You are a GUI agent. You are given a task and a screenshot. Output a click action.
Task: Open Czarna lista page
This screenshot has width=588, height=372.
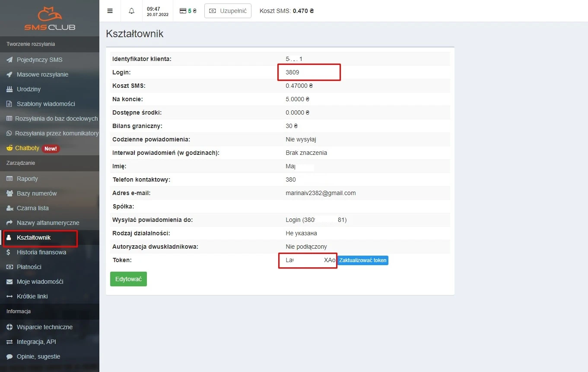[x=32, y=208]
